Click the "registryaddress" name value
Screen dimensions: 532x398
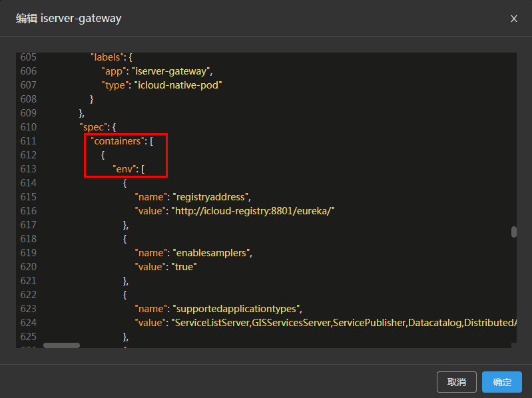point(212,197)
